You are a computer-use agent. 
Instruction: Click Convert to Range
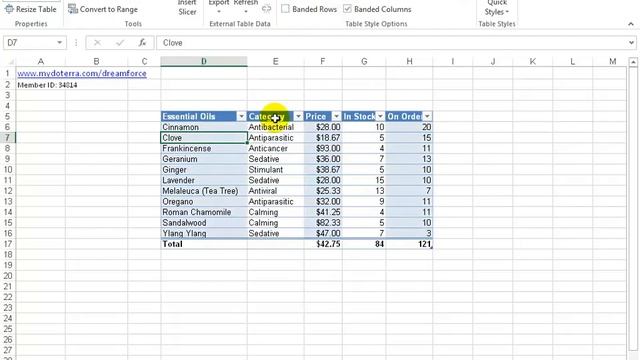tap(103, 9)
